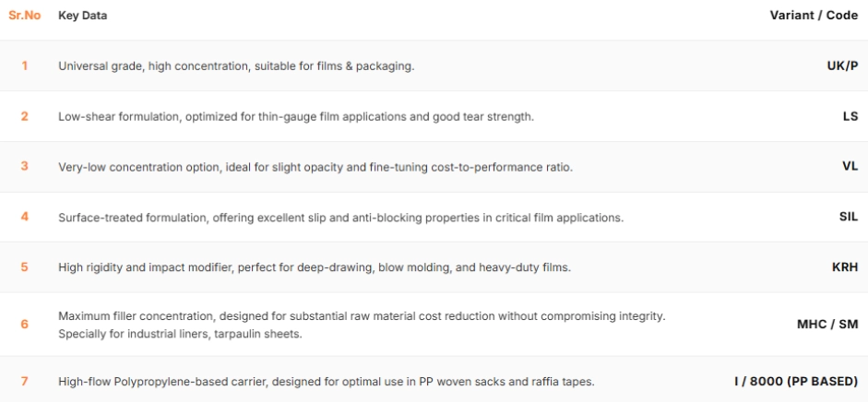Click the VL variant code
The width and height of the screenshot is (868, 402).
click(x=850, y=167)
